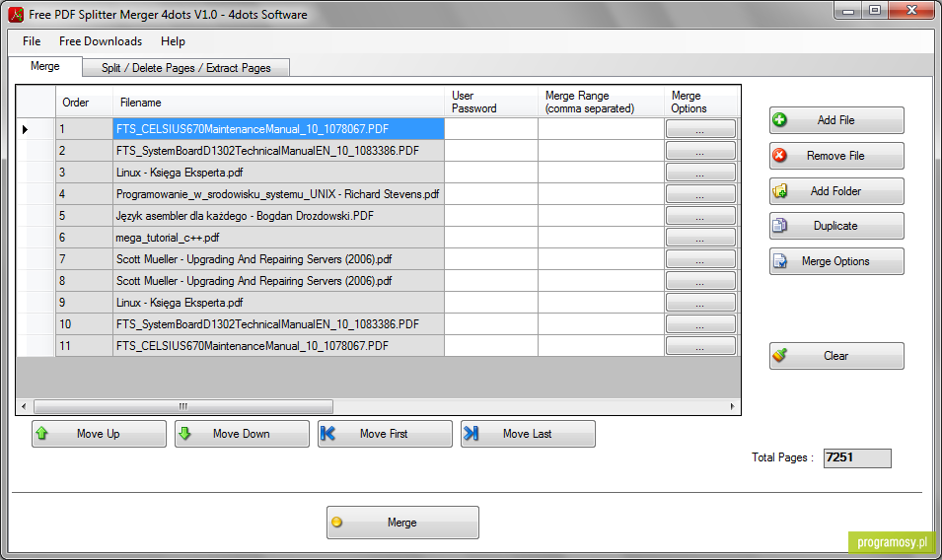Click User Password cell for row 6
The width and height of the screenshot is (942, 560).
point(491,237)
